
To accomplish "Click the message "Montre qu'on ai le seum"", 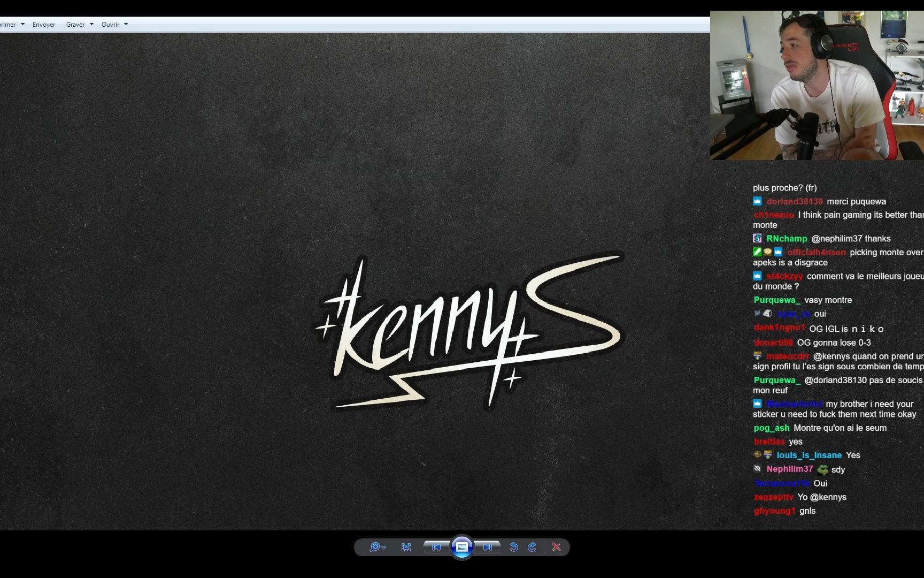I will click(x=840, y=428).
